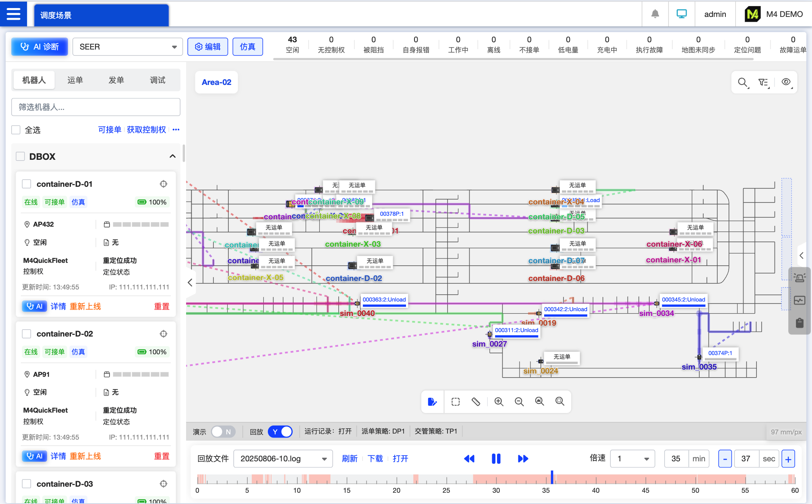Check the 全选 select-all checkbox
This screenshot has height=504, width=812.
click(16, 130)
